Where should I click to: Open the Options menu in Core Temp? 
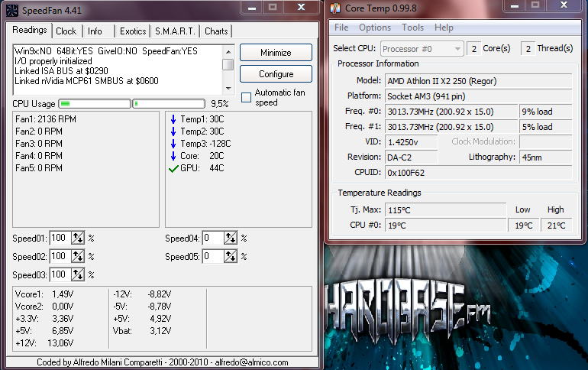(x=375, y=28)
